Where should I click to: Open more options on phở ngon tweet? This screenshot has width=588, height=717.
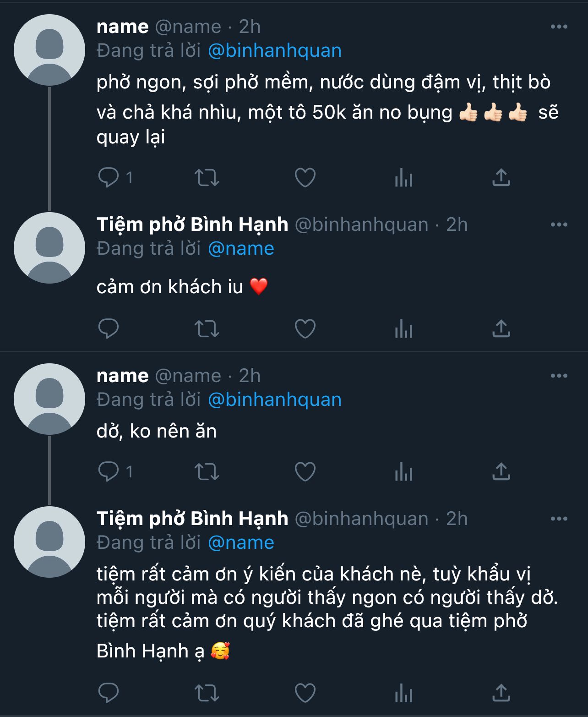pos(559,27)
